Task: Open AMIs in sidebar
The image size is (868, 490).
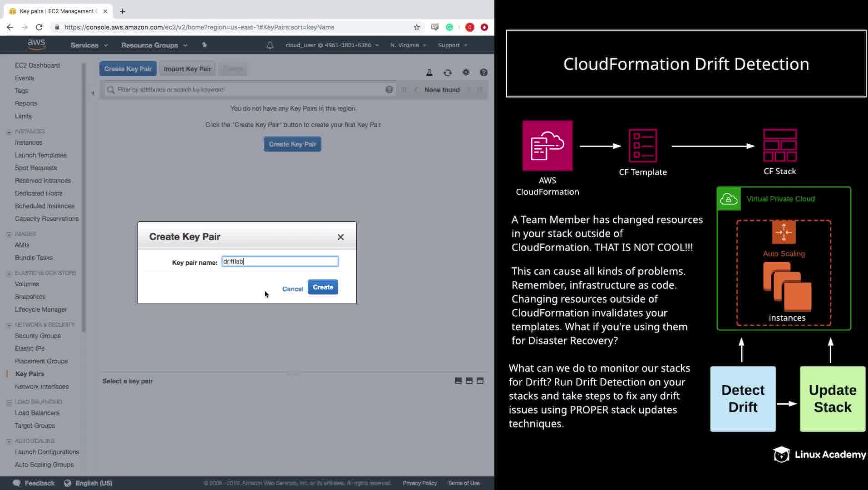Action: pyautogui.click(x=22, y=245)
